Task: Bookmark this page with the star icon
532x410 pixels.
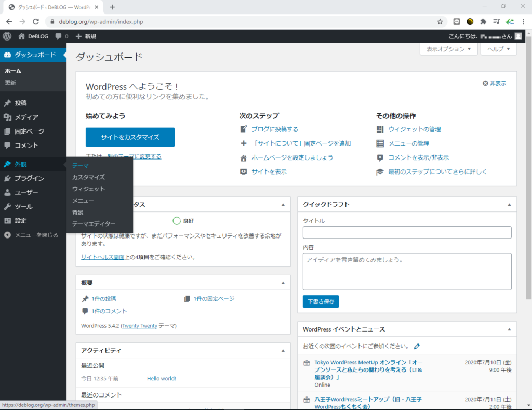Action: click(x=440, y=22)
